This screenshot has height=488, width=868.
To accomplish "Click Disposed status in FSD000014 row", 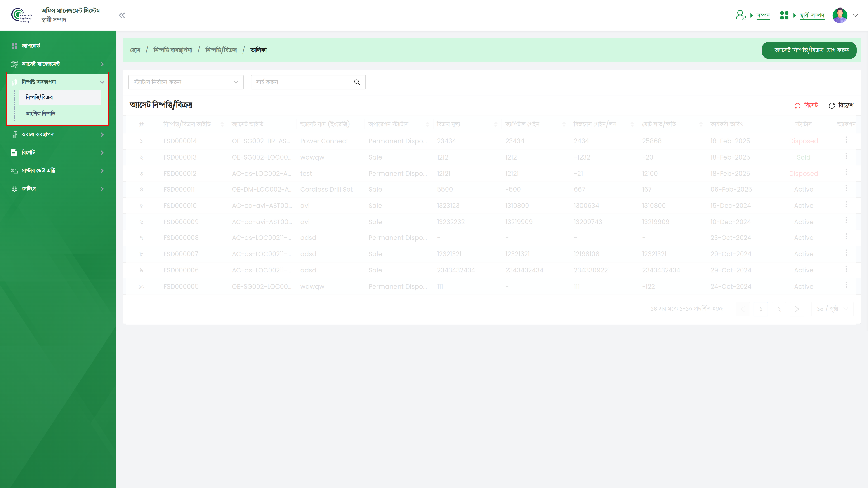I will pos(803,141).
